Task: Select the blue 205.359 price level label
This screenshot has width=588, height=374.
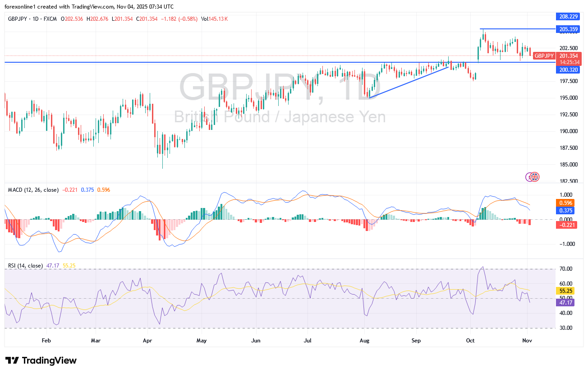Action: tap(568, 29)
